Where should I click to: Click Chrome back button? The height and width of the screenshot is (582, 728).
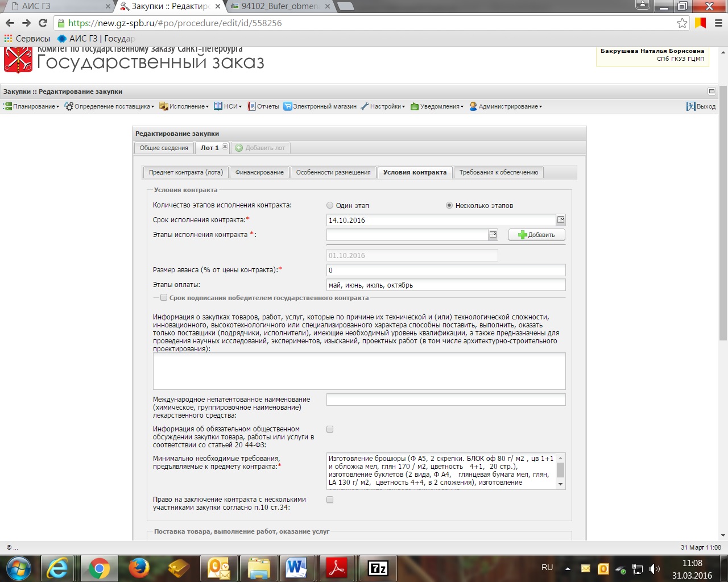[x=10, y=23]
